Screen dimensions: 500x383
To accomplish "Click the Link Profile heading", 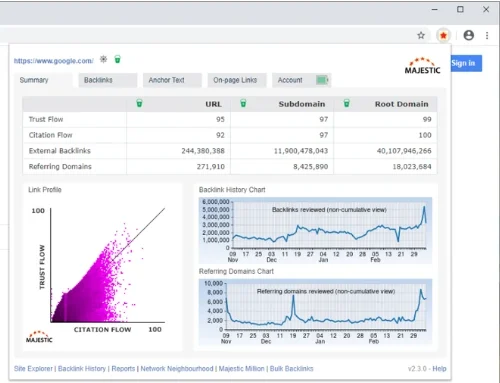I will tap(45, 190).
